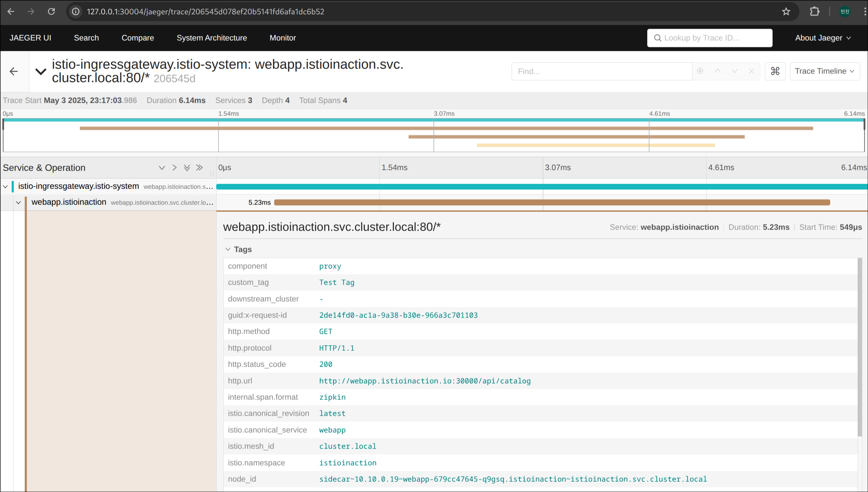The image size is (868, 492).
Task: Focus the Find input field
Action: pyautogui.click(x=602, y=71)
